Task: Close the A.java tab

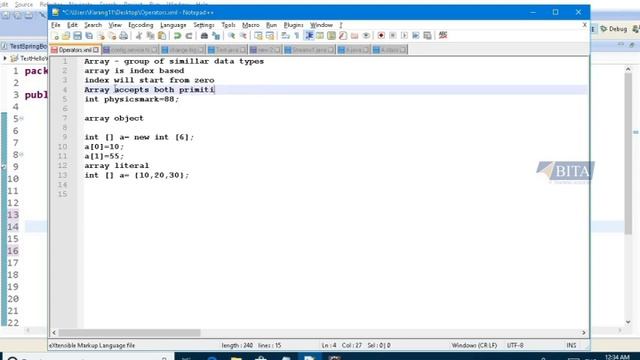Action: (x=366, y=50)
